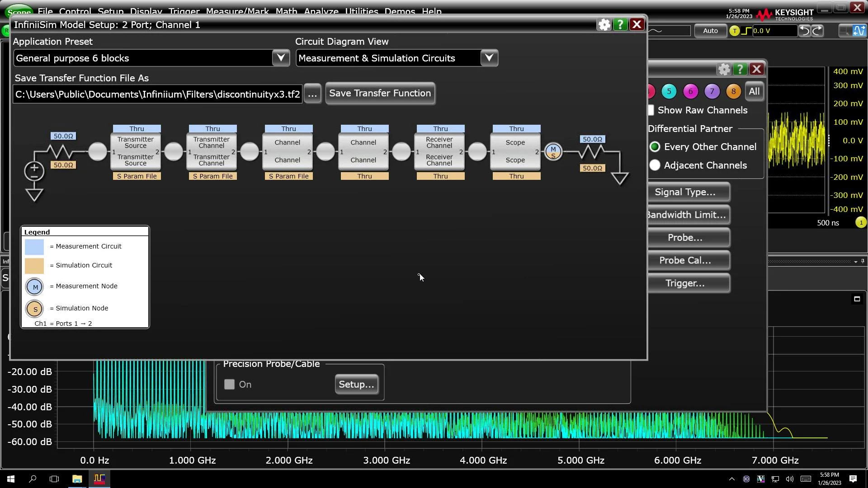The image size is (868, 488).
Task: Open channel dialog settings gear icon
Action: click(x=724, y=70)
